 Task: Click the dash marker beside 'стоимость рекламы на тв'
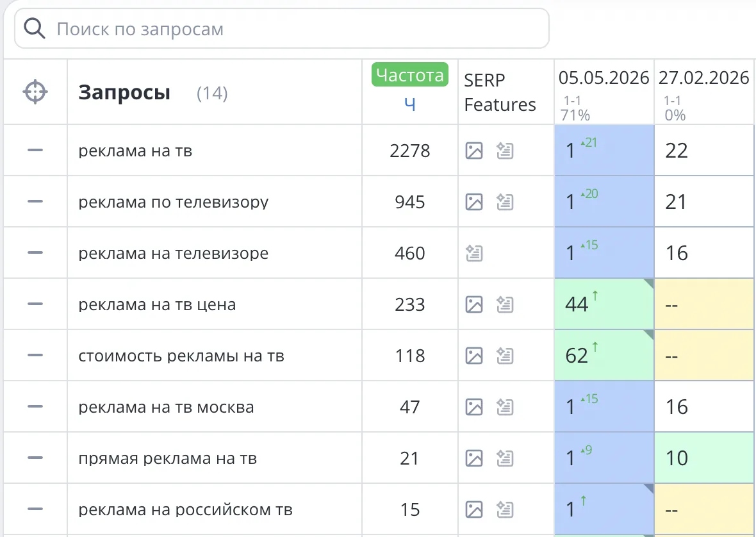point(35,355)
